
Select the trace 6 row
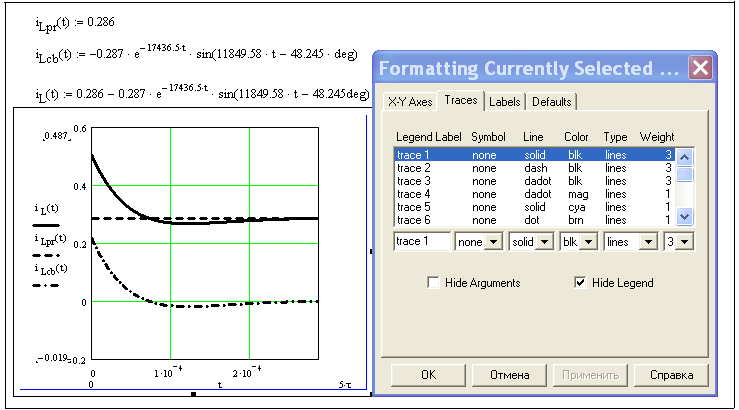pyautogui.click(x=534, y=220)
